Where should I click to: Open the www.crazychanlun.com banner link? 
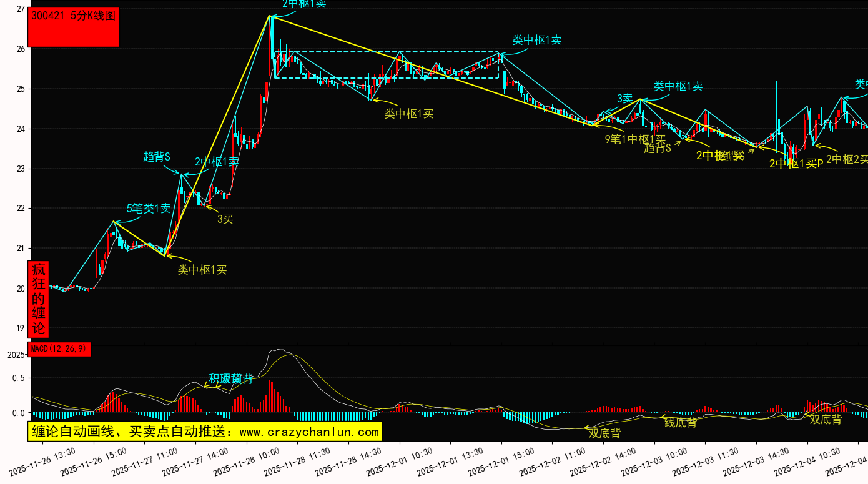pyautogui.click(x=205, y=432)
